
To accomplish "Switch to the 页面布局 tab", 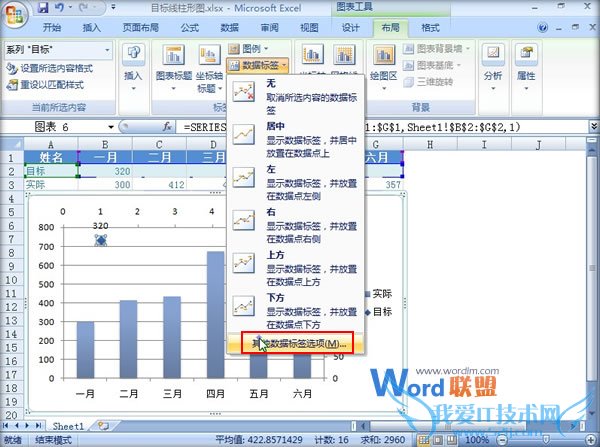I will click(140, 28).
